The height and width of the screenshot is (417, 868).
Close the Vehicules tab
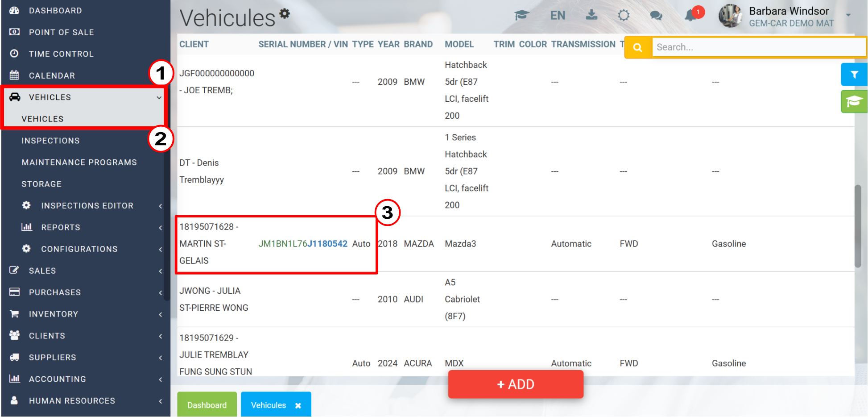298,405
